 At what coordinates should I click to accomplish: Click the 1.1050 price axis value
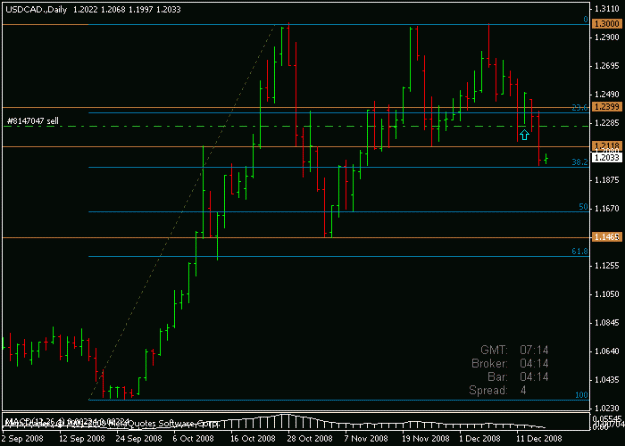[607, 294]
